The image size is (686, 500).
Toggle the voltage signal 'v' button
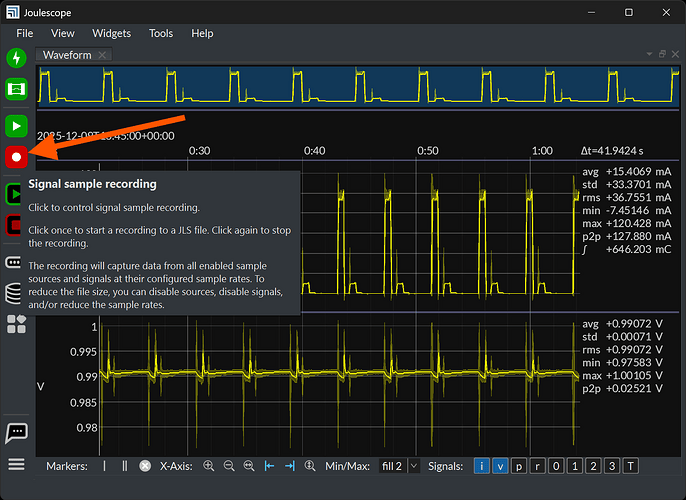pos(500,466)
